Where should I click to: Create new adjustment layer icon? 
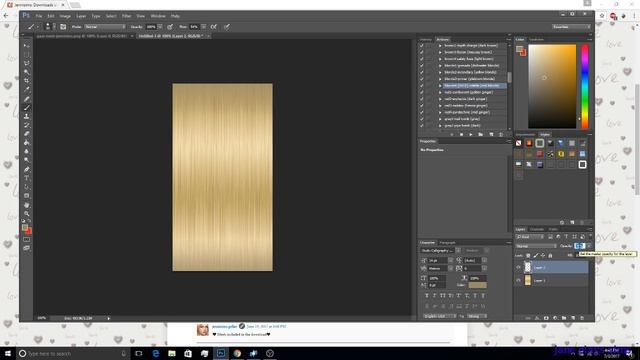[555, 318]
